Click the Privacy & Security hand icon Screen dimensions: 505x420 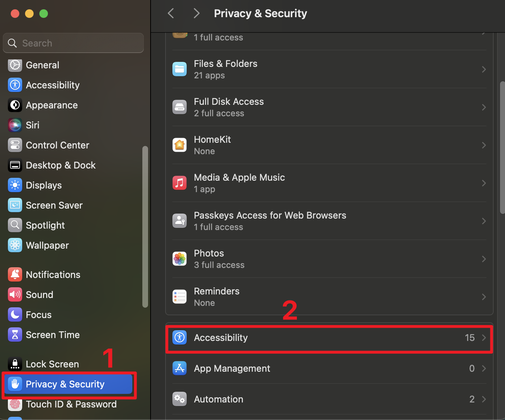point(15,384)
